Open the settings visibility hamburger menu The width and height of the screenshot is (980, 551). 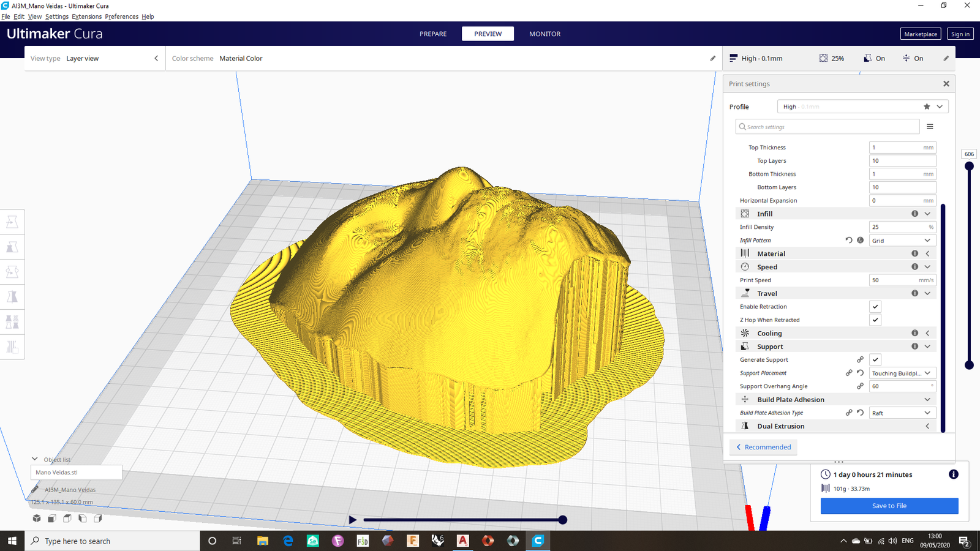coord(930,127)
